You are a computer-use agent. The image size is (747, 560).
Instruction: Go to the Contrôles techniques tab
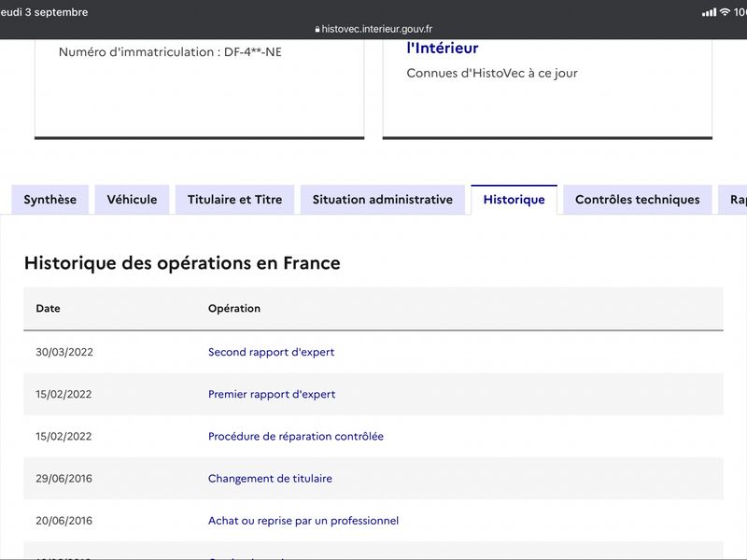[x=638, y=200]
